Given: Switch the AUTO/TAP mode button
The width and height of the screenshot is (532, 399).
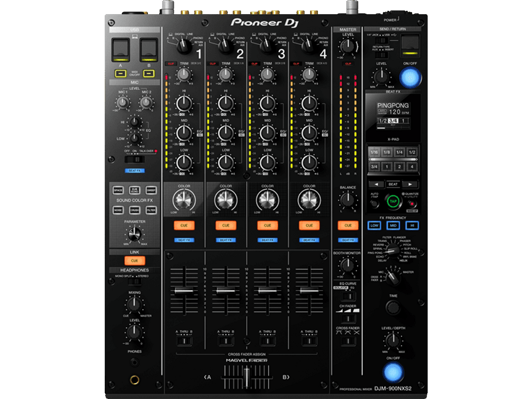Looking at the screenshot, I should pos(374,204).
